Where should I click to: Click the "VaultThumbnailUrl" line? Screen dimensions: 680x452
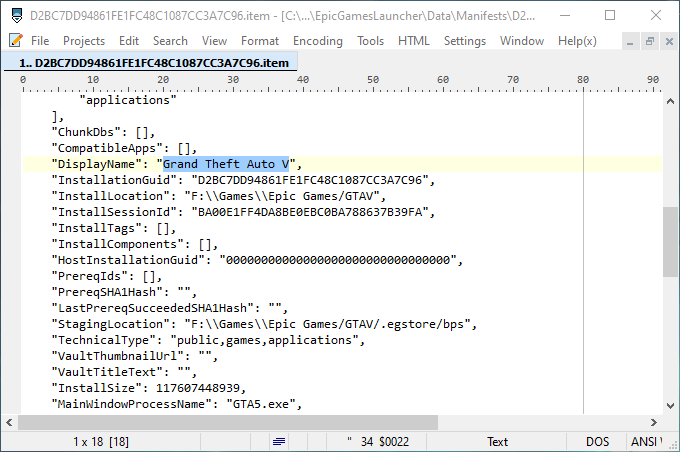point(134,357)
